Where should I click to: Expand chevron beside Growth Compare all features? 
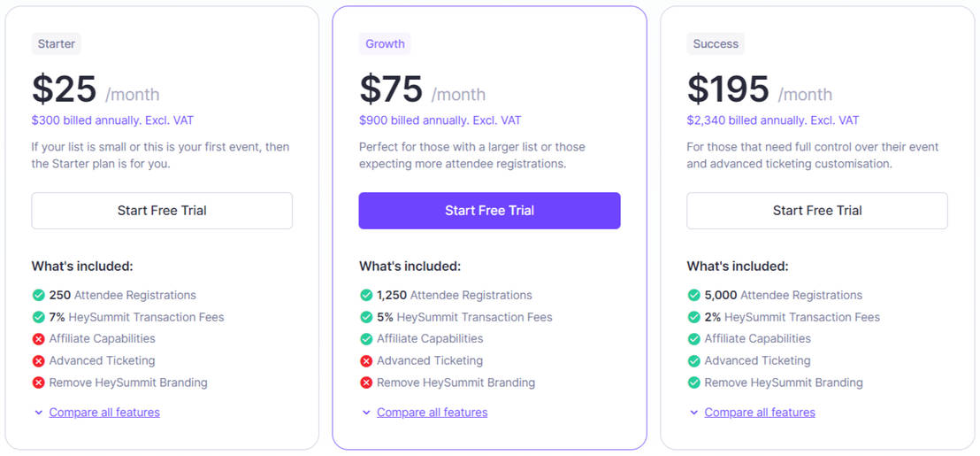(366, 413)
